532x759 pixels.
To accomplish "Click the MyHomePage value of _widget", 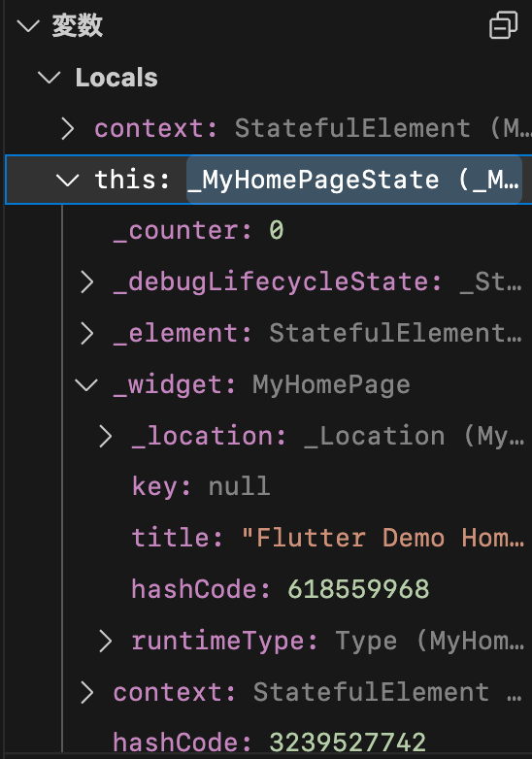I will coord(332,385).
